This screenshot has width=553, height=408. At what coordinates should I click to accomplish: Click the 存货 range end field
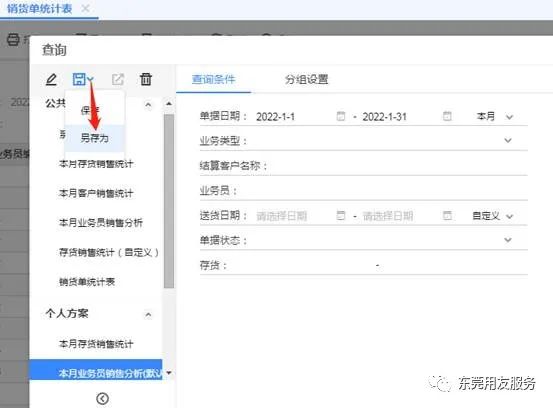(x=454, y=265)
